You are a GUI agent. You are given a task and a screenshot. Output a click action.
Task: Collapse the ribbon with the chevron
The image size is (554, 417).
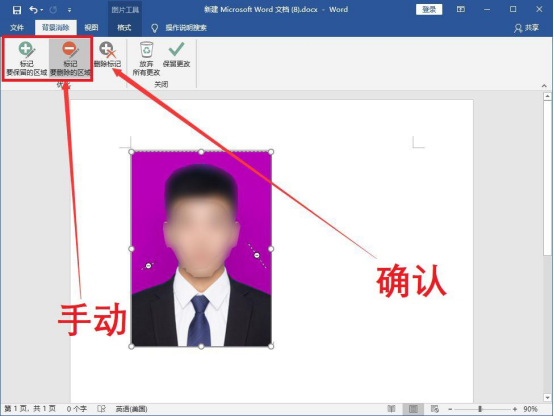[544, 86]
